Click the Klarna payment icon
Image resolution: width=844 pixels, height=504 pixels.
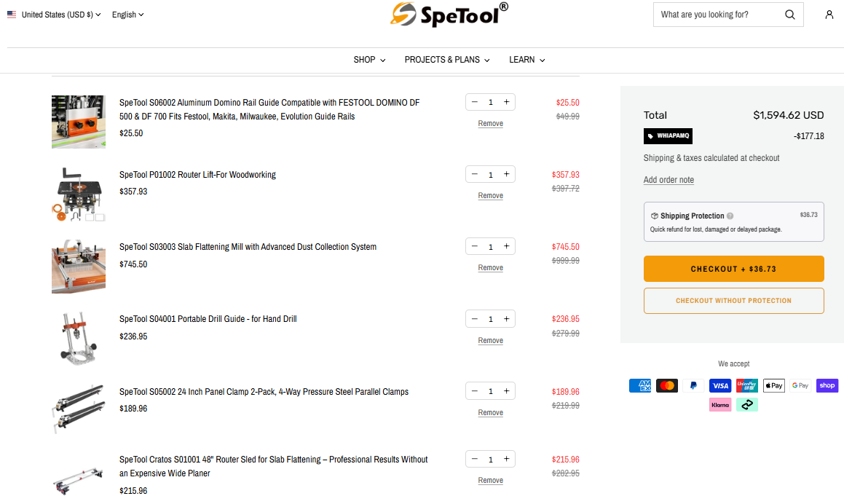pos(720,405)
